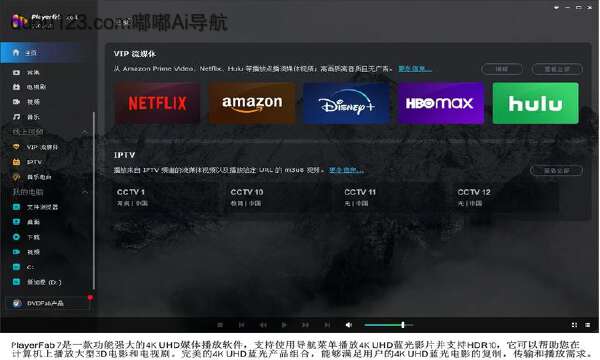Open the Hulu streaming tile
Image resolution: width=600 pixels, height=360 pixels.
[535, 103]
